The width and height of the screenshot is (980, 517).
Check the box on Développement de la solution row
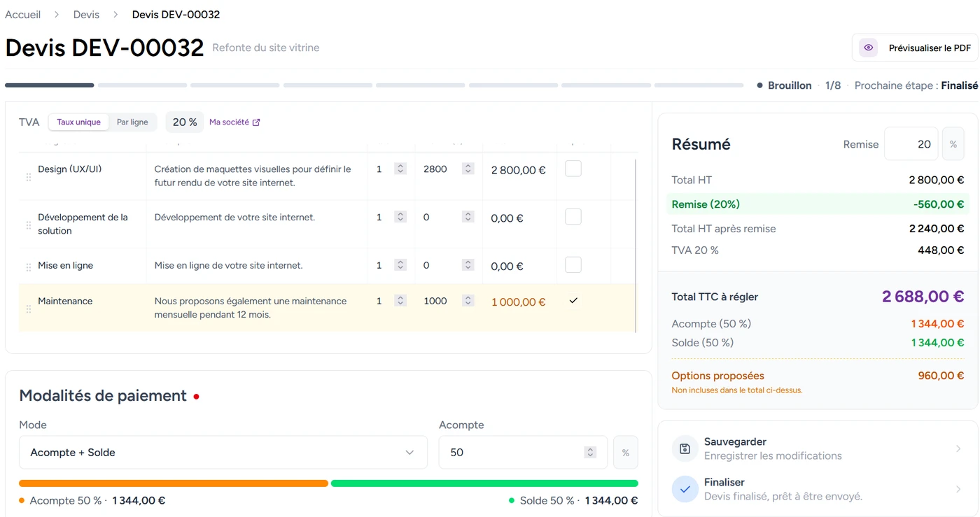click(x=573, y=217)
